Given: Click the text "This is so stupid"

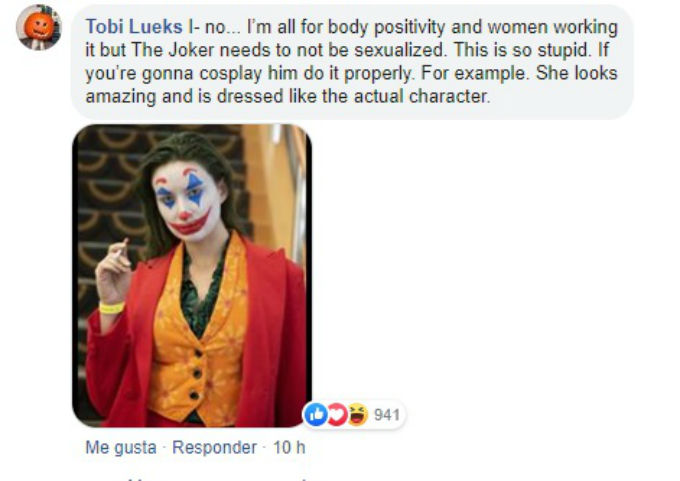Looking at the screenshot, I should (x=475, y=50).
